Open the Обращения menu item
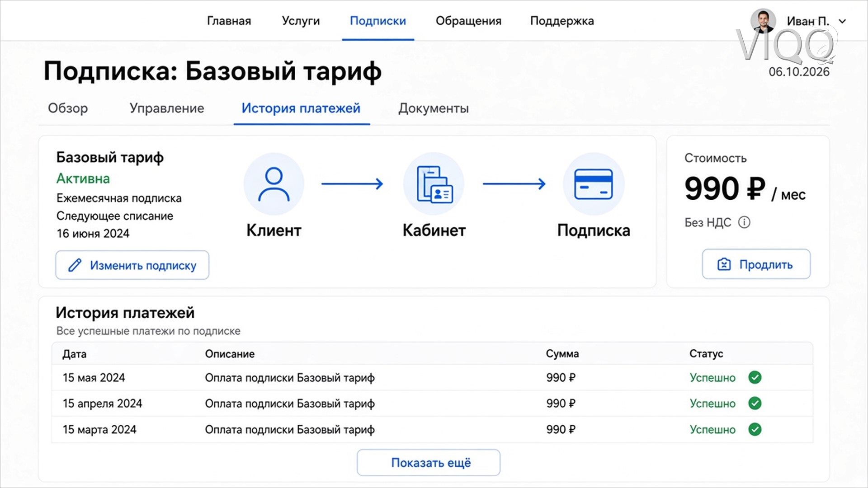 click(468, 21)
